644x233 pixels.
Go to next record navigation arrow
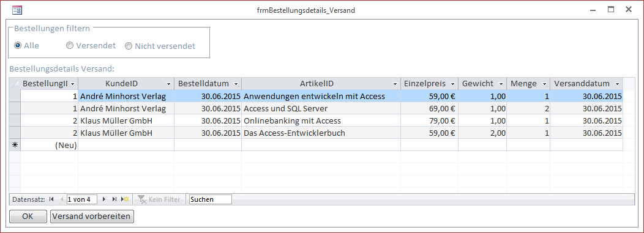tap(104, 199)
